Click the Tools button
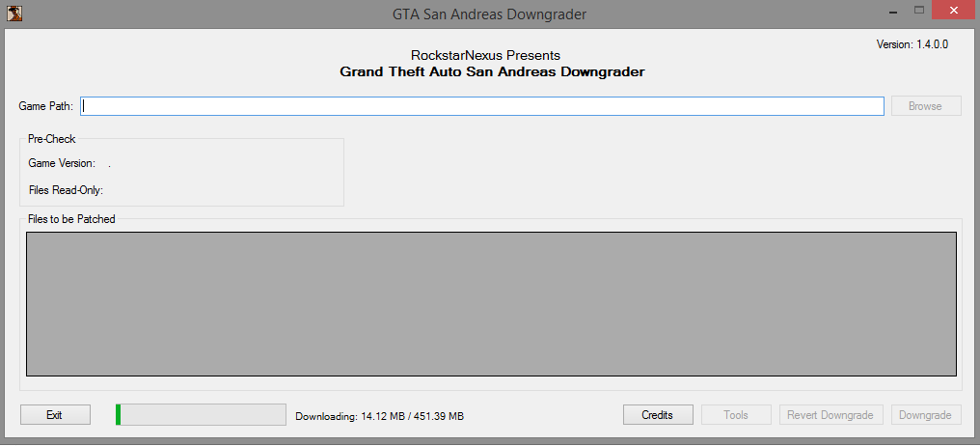Screen dimensions: 980x446 pyautogui.click(x=736, y=415)
